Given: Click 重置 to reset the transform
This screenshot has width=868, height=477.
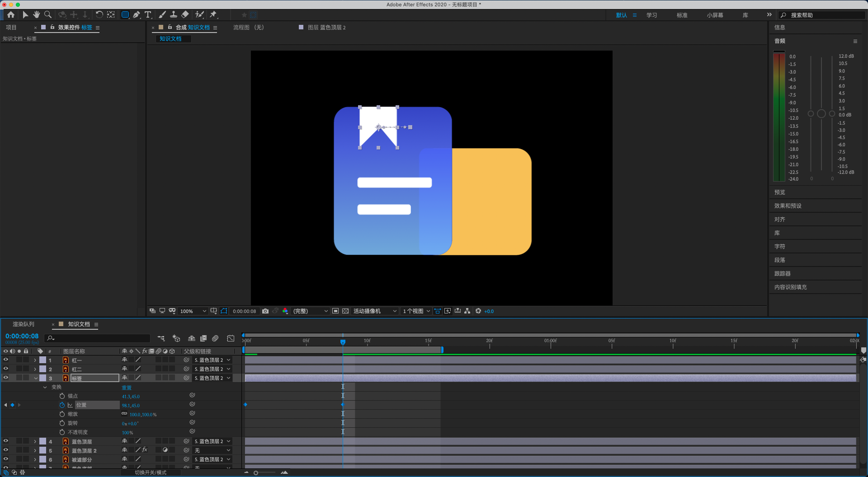Looking at the screenshot, I should [x=127, y=388].
